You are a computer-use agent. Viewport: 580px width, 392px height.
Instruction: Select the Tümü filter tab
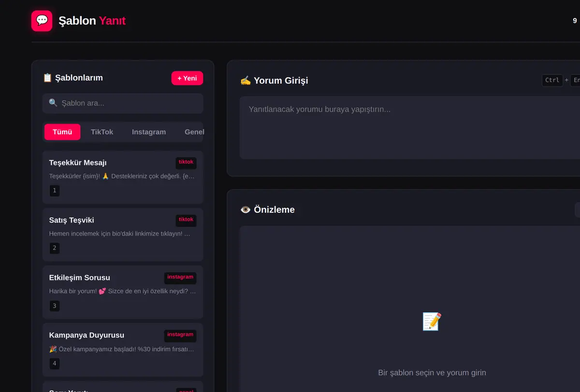pos(62,132)
